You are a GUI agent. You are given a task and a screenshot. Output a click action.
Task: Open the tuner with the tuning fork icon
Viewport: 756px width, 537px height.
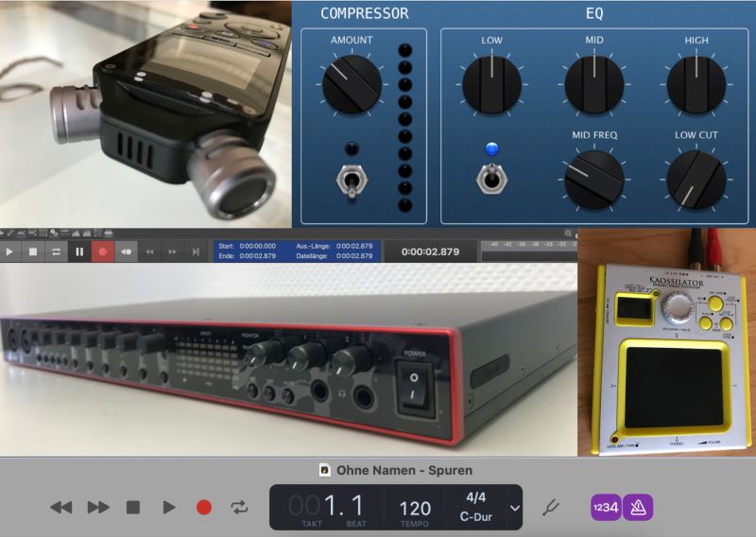pyautogui.click(x=550, y=508)
